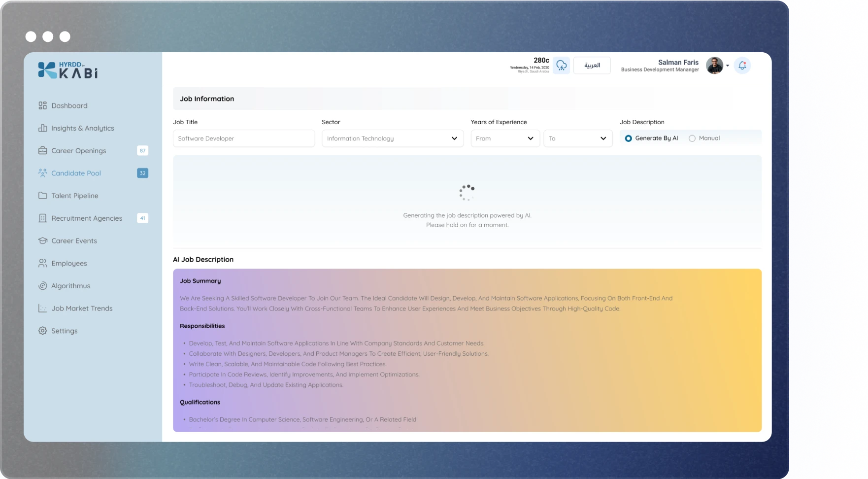Click the Career Openings briefcase icon
The image size is (868, 479).
pyautogui.click(x=43, y=151)
